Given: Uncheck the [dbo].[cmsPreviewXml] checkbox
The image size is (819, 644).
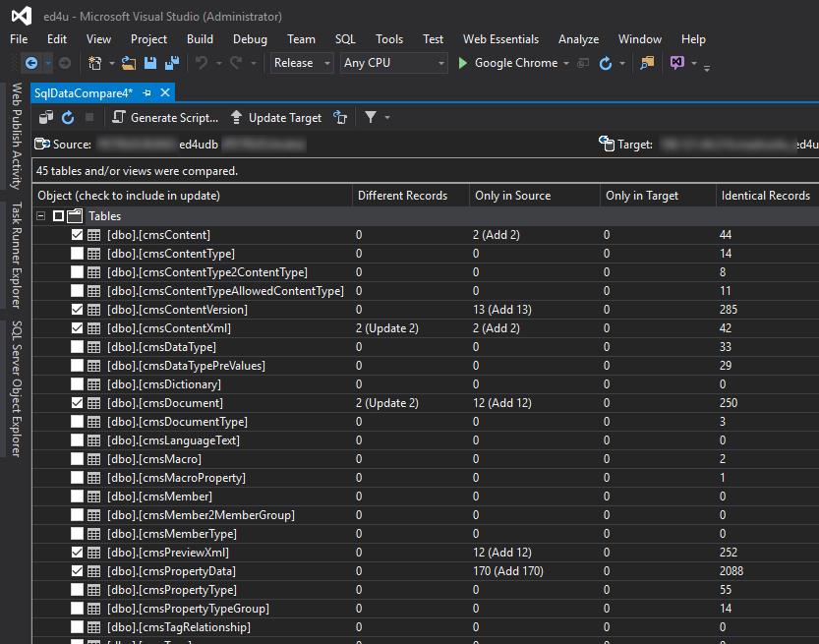Looking at the screenshot, I should (x=78, y=553).
